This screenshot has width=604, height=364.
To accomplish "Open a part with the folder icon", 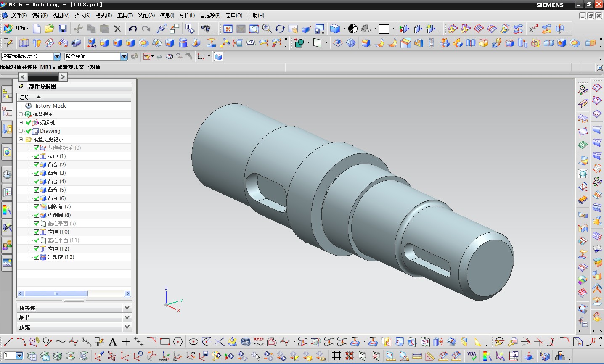I will [50, 29].
